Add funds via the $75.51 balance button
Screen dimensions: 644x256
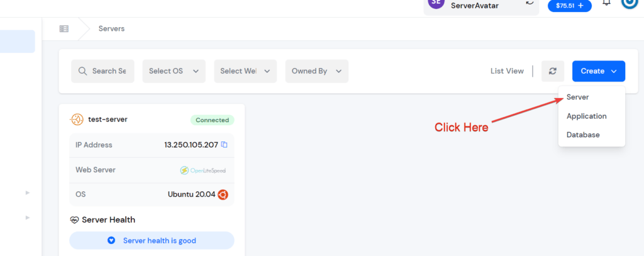(570, 6)
